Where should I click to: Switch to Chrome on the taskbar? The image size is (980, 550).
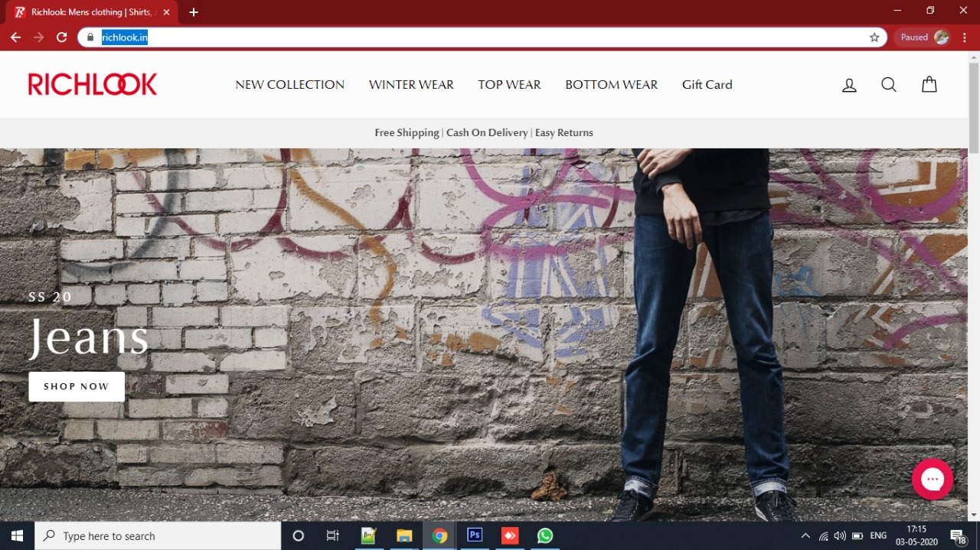439,535
